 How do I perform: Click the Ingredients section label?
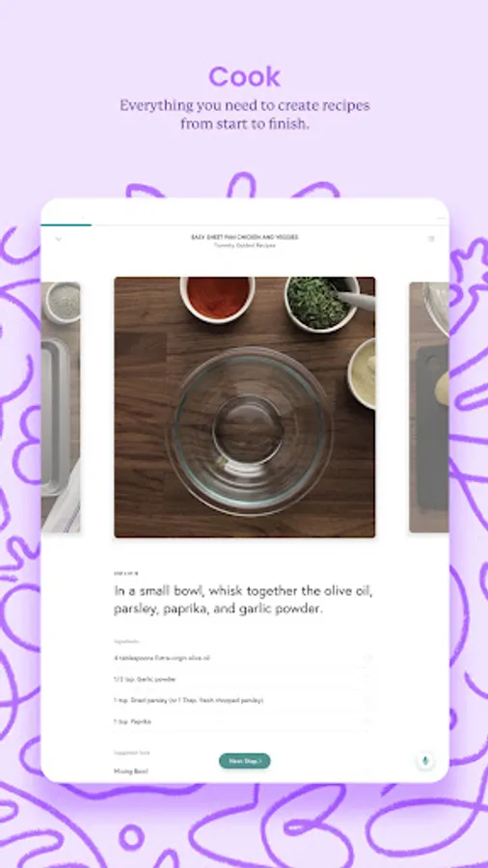click(126, 641)
